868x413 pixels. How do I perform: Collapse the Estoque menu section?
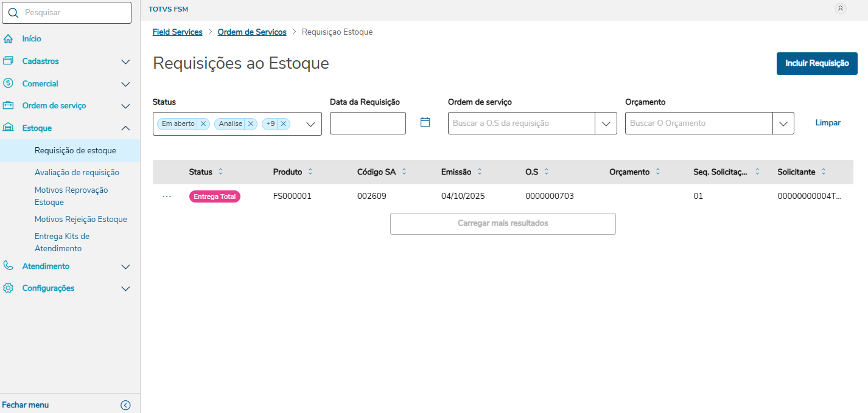(x=125, y=128)
